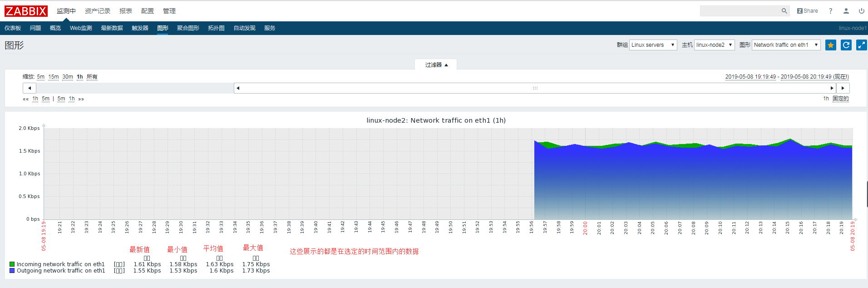Go to the 仪表板 submenu
The width and height of the screenshot is (868, 288).
(13, 28)
